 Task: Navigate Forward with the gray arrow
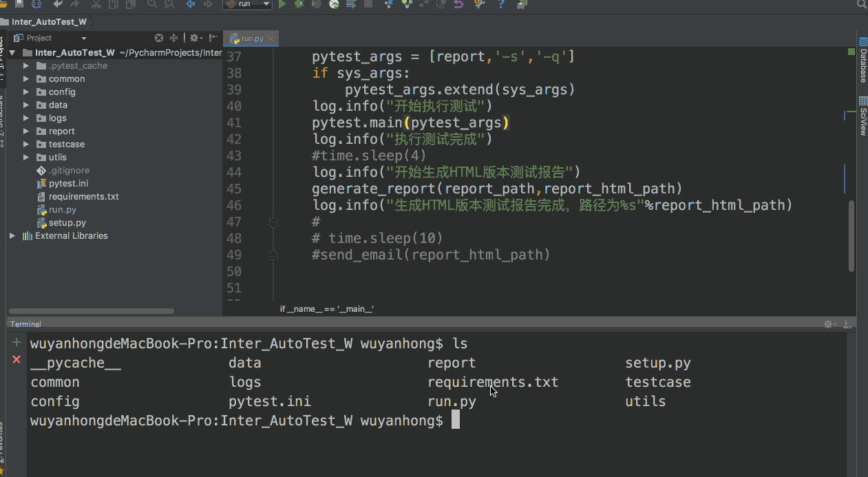pos(209,4)
